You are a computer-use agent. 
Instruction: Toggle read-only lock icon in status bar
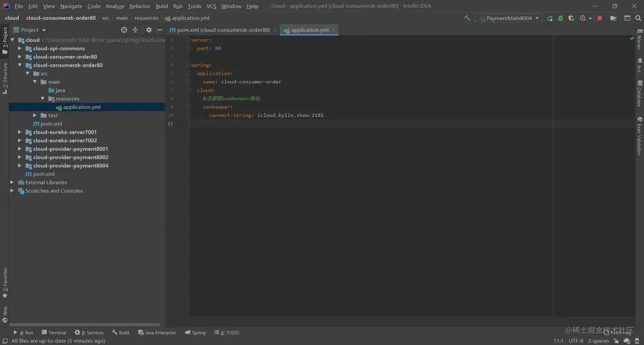point(616,341)
